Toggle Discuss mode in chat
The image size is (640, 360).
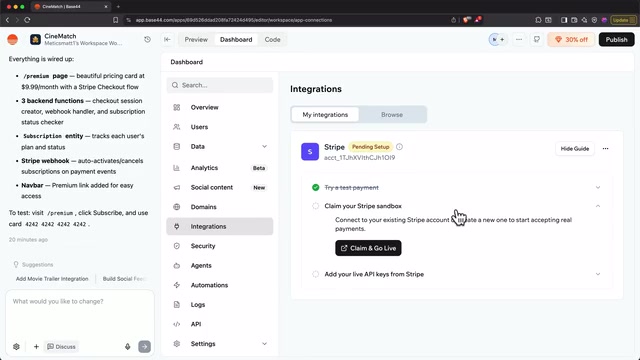61,347
